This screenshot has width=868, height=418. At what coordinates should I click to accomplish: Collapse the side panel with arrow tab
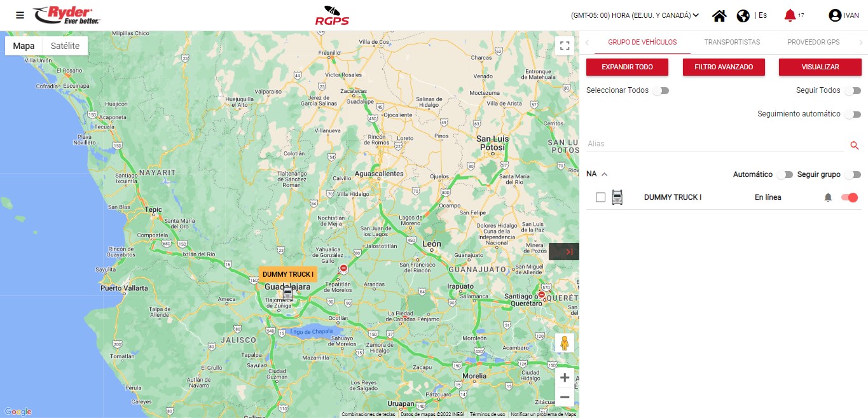564,252
